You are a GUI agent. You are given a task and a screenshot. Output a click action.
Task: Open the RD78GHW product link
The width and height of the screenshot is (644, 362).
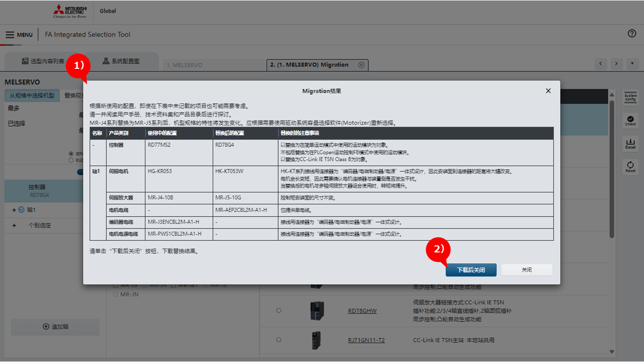[x=362, y=311]
